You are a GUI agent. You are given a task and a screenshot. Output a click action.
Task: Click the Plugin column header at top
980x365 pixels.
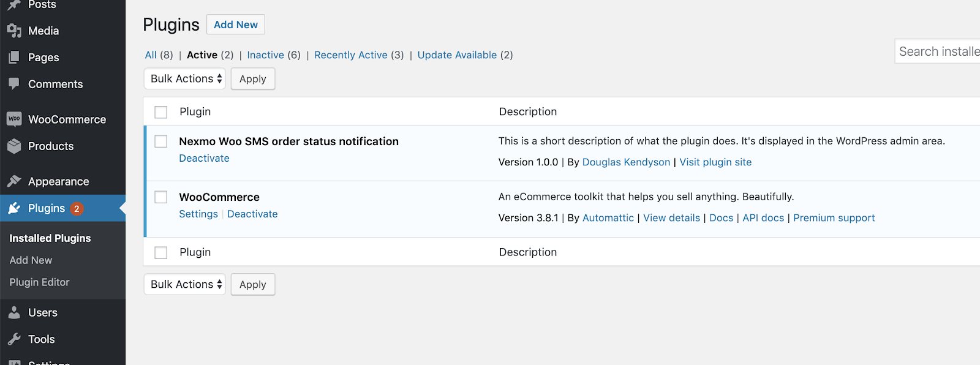(x=195, y=111)
